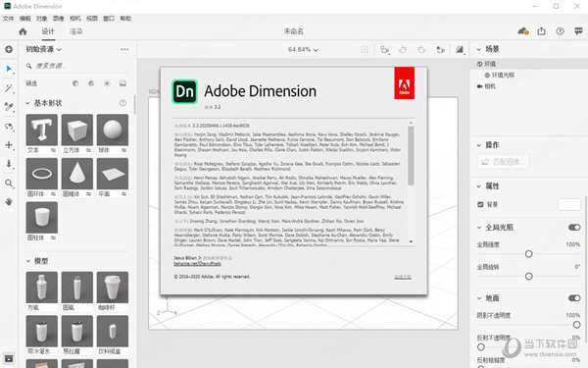Collapse the 基本形状 section
Image resolution: width=588 pixels, height=368 pixels.
tap(27, 103)
